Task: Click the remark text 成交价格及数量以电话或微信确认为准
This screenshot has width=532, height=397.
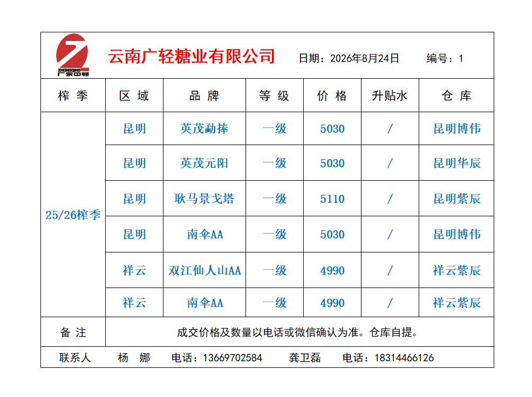Action: tap(268, 332)
